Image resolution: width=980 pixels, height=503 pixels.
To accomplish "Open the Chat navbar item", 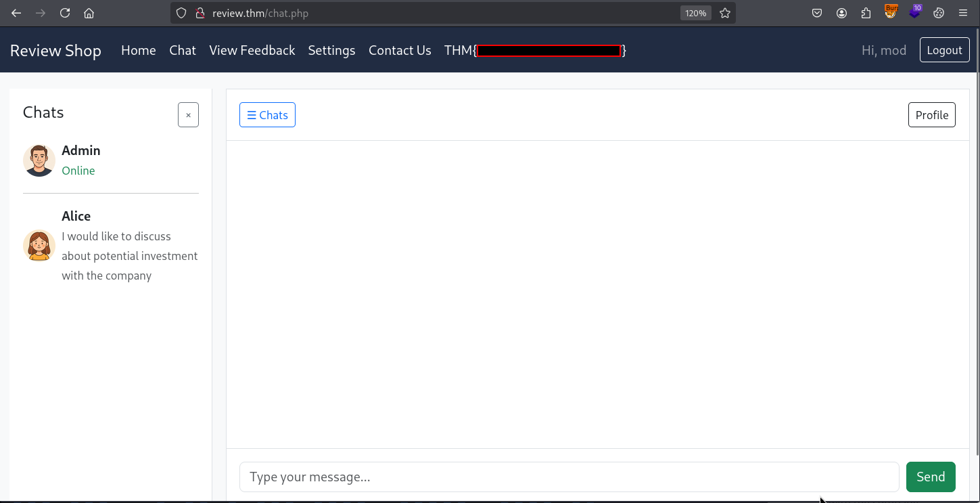I will [x=183, y=50].
